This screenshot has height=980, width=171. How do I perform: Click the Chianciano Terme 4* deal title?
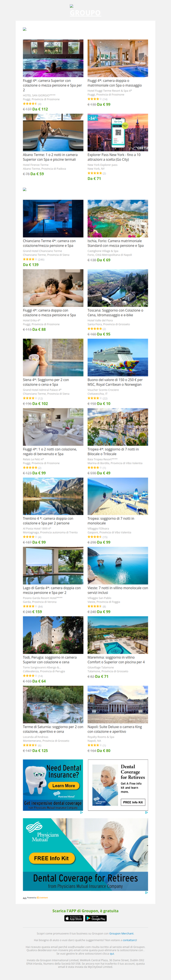[49, 243]
